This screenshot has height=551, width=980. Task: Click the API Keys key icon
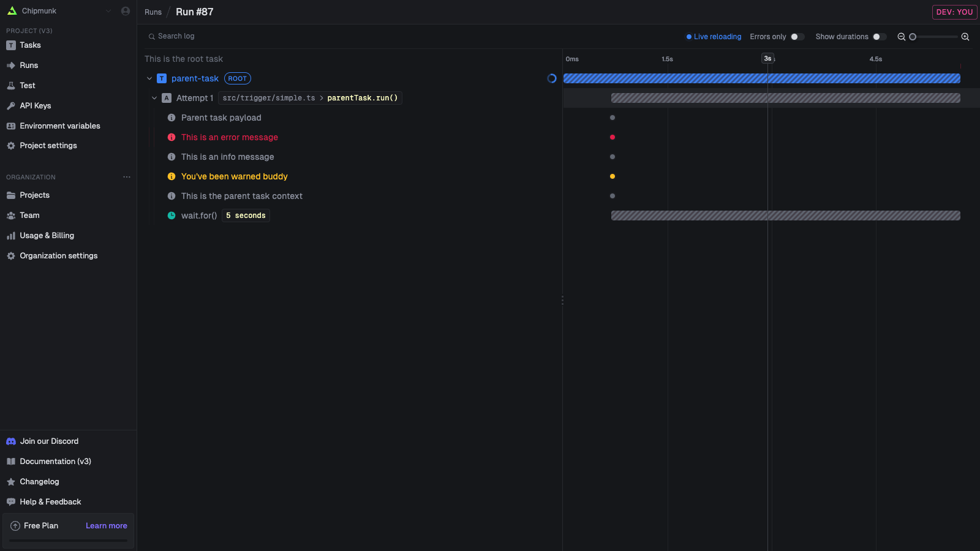pos(11,106)
